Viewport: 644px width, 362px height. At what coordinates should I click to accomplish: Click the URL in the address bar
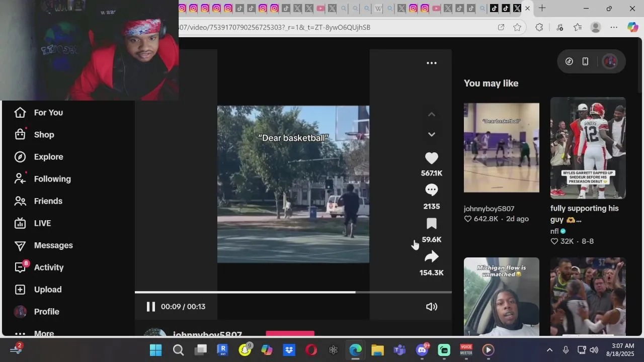(275, 27)
